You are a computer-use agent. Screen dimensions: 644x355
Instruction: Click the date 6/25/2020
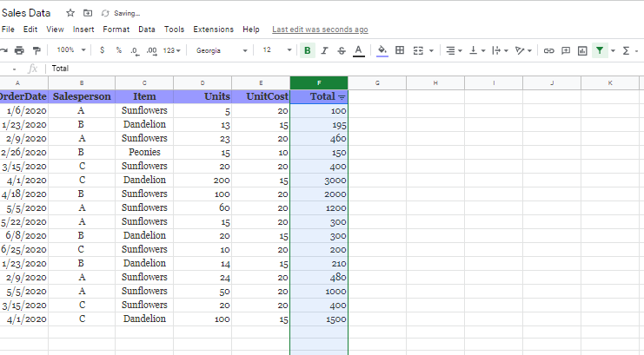[23, 249]
